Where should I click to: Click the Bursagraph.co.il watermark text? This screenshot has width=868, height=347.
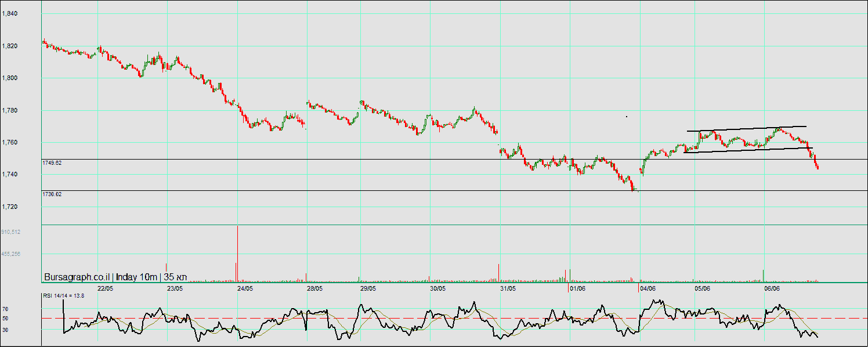78,277
